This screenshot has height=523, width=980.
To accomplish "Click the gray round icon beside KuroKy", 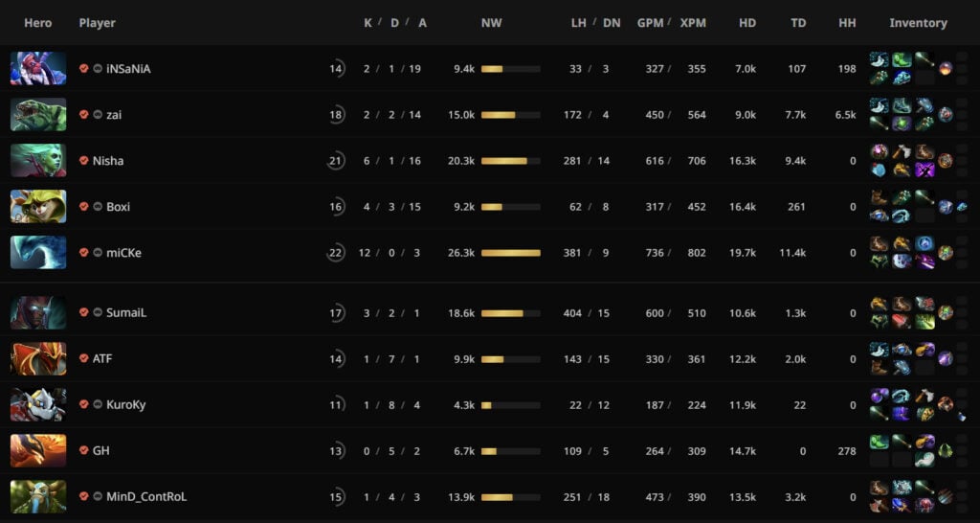I will pos(97,404).
